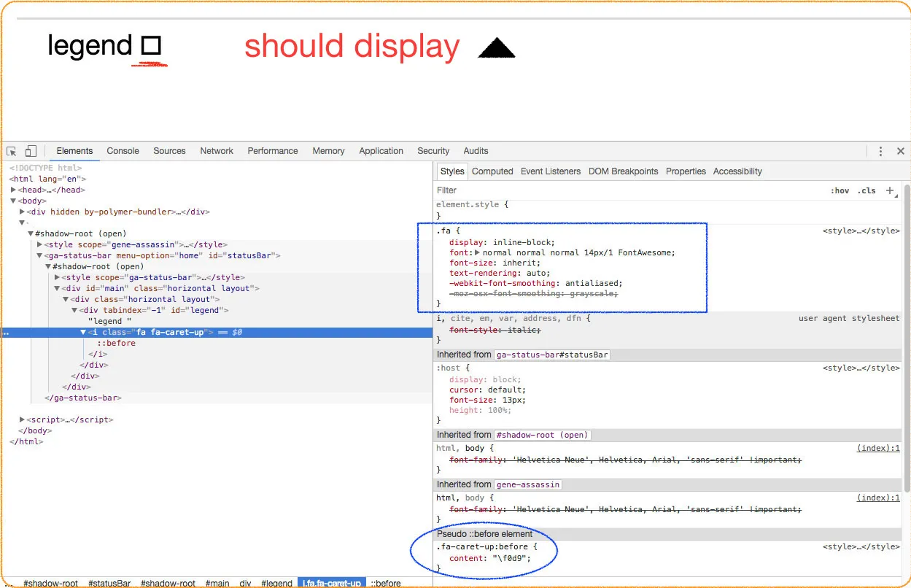Viewport: 911px width, 588px height.
Task: Collapse the body element node
Action: (x=13, y=201)
